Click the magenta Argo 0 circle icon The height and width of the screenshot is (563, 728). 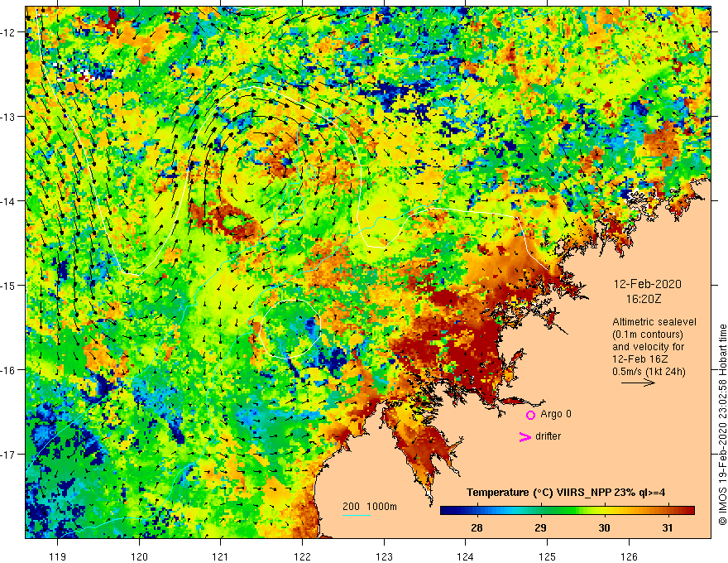point(530,415)
